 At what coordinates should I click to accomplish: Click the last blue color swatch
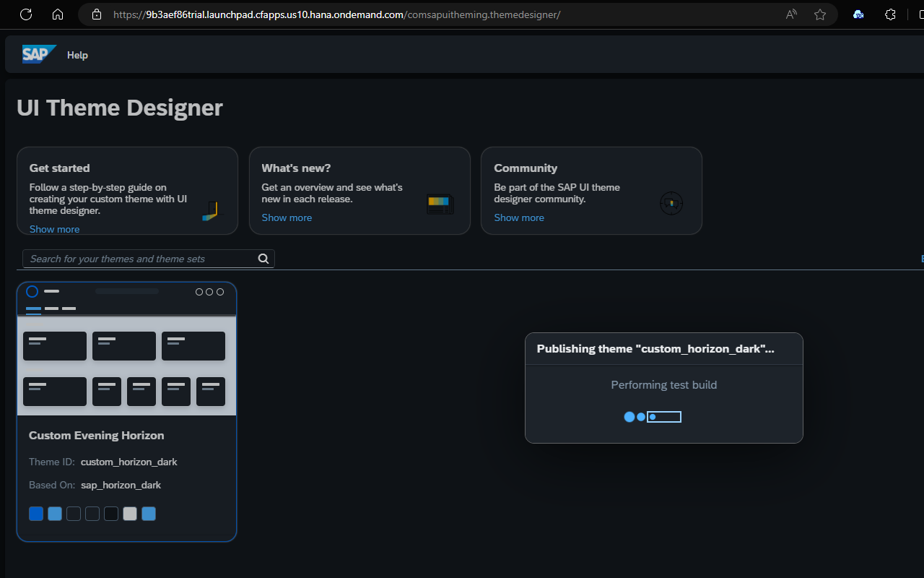pos(149,514)
